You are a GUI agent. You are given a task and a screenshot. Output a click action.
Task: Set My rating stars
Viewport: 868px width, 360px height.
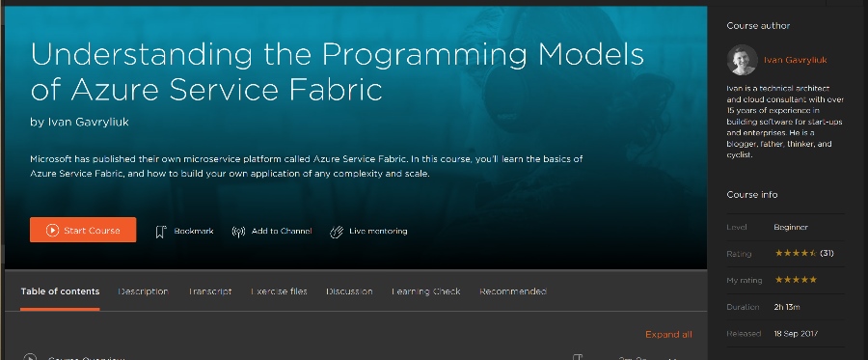[x=796, y=280]
